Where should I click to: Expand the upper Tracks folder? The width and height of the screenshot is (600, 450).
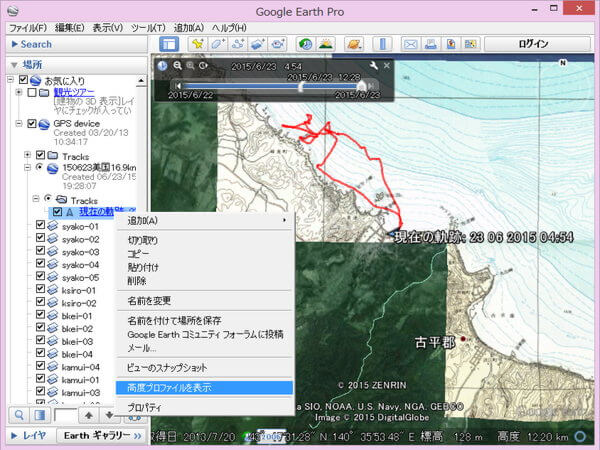coord(27,155)
